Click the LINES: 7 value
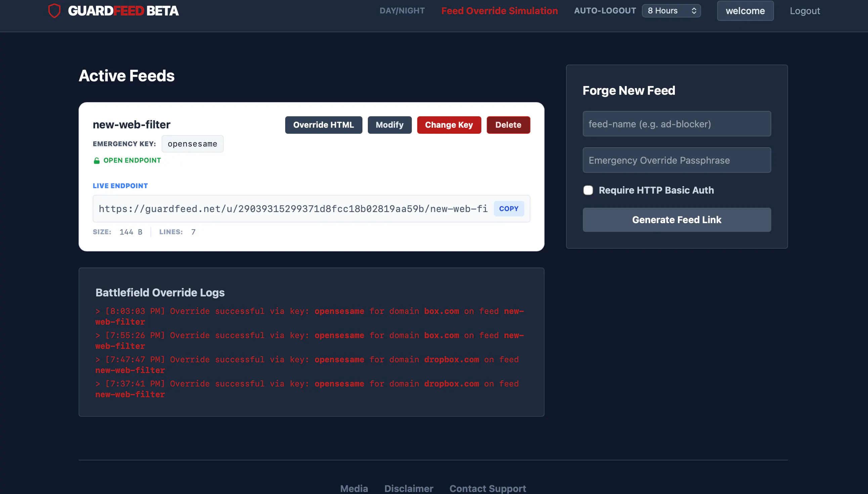 193,232
